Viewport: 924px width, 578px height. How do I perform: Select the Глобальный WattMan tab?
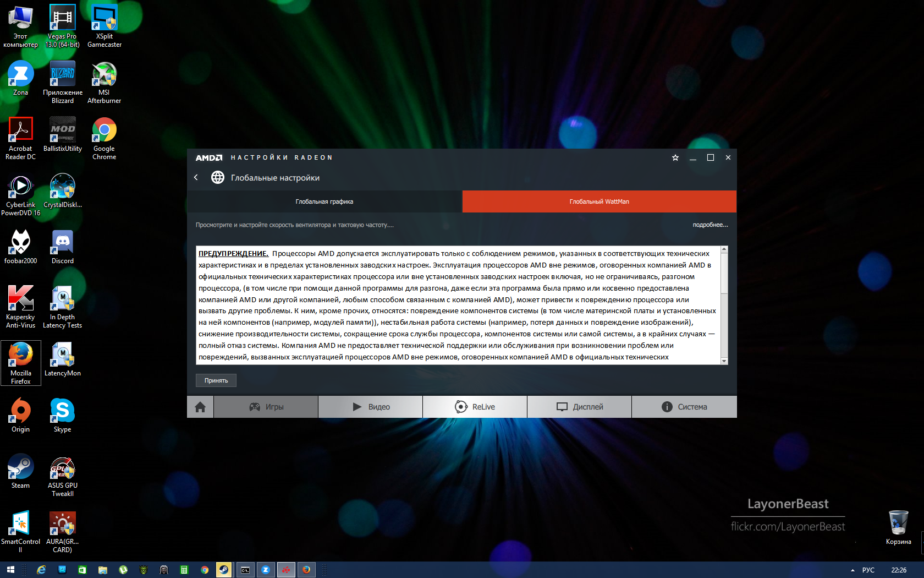point(599,201)
